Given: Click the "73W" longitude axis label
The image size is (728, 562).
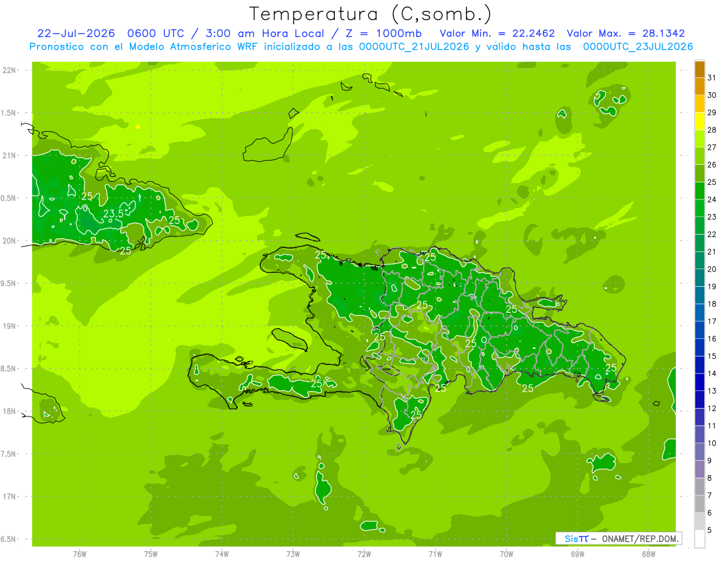Looking at the screenshot, I should click(293, 554).
